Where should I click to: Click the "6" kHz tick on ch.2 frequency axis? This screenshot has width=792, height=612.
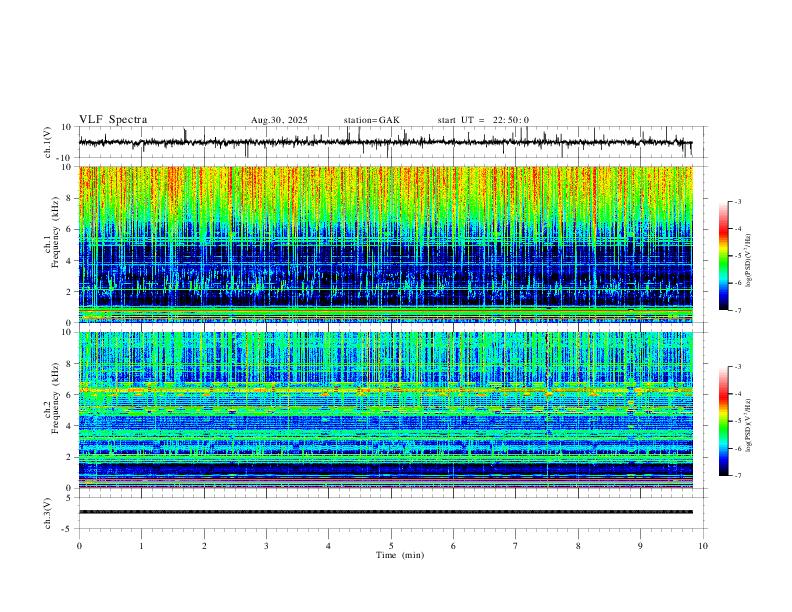tap(69, 395)
